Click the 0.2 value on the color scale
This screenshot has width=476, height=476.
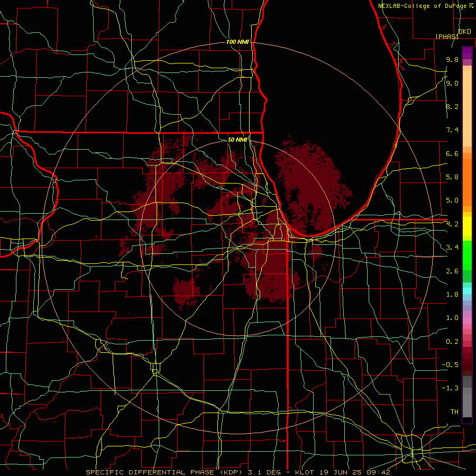(452, 342)
